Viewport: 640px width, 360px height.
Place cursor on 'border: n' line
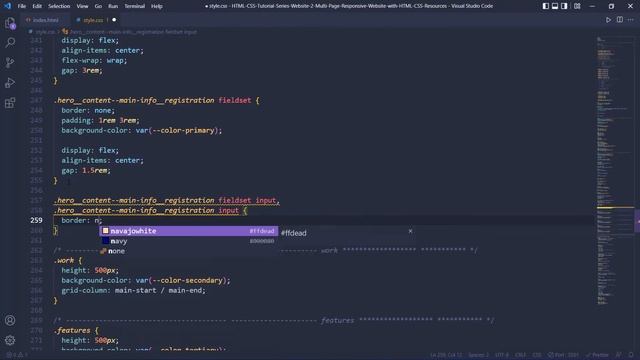pyautogui.click(x=81, y=220)
